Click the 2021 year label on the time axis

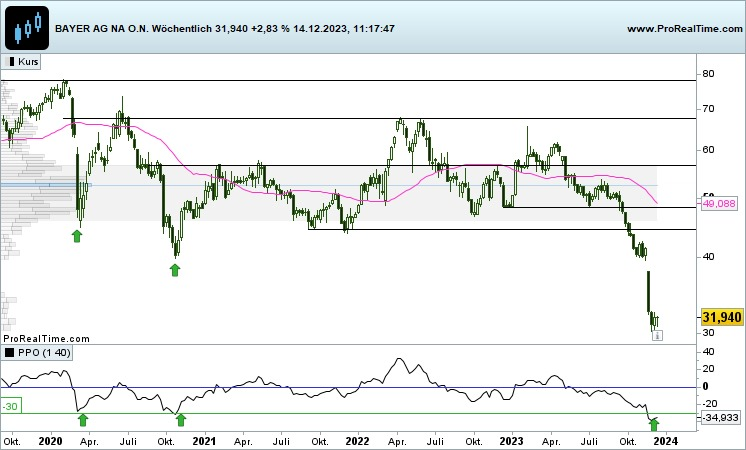coord(204,441)
